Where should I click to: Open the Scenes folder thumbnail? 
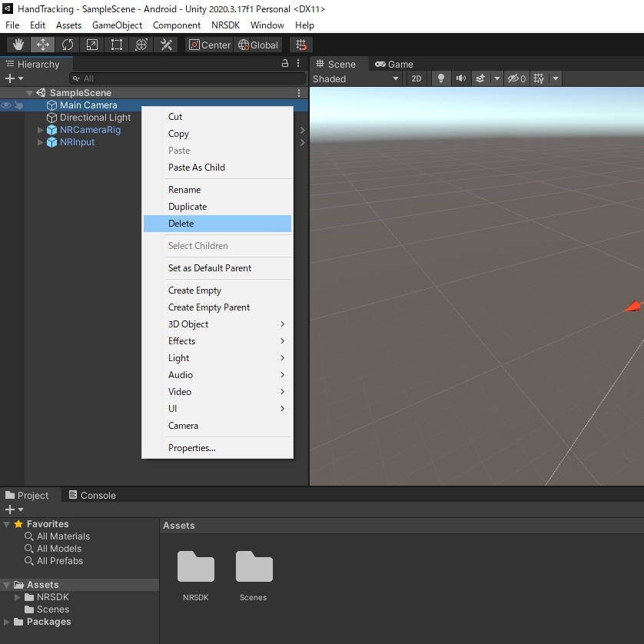(x=254, y=567)
